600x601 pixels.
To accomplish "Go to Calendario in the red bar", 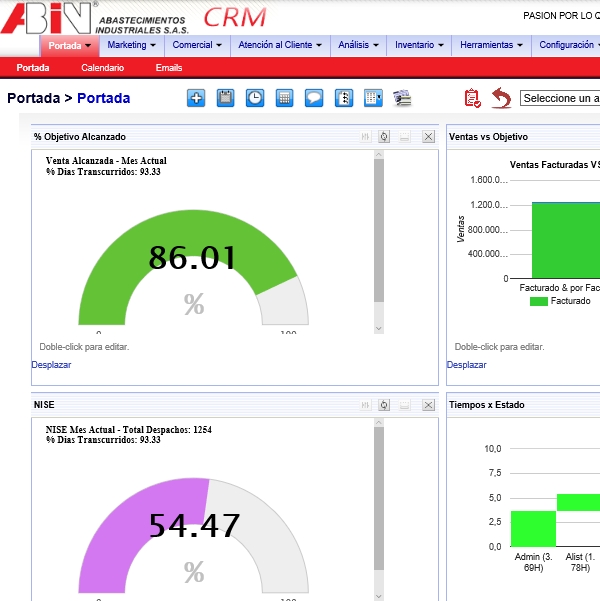I will coord(102,68).
